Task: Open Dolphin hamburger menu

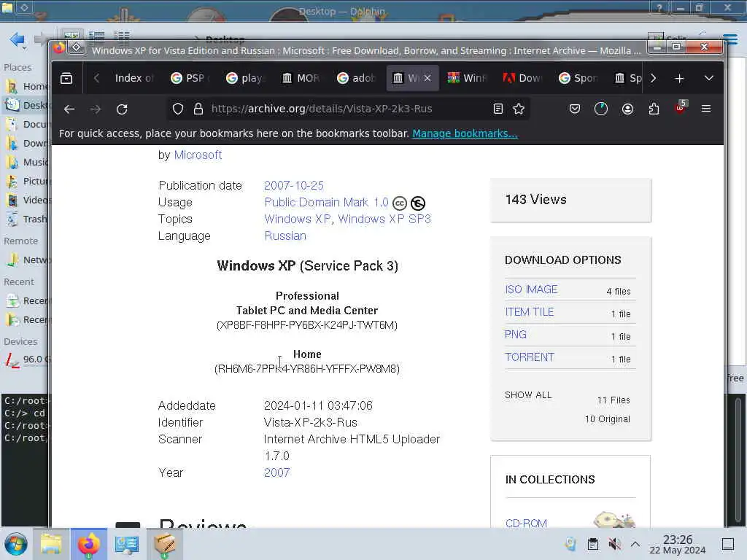Action: [x=730, y=39]
